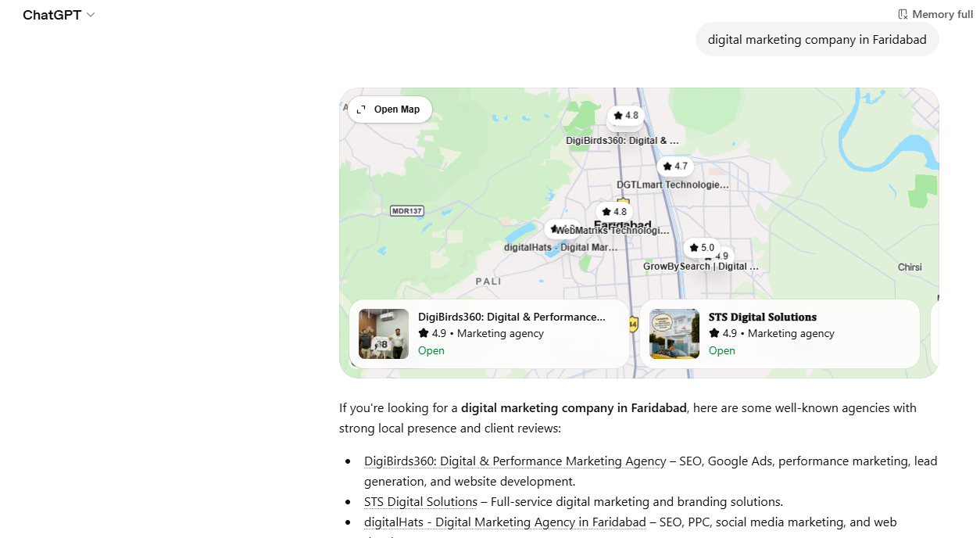This screenshot has height=538, width=980.
Task: Select the DGTLmart Technologies map label
Action: pyautogui.click(x=672, y=185)
